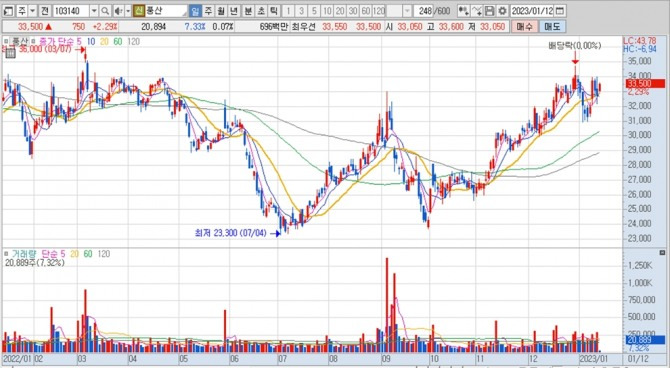The image size is (670, 368).
Task: Select the 60 interval button
Action: click(x=366, y=11)
